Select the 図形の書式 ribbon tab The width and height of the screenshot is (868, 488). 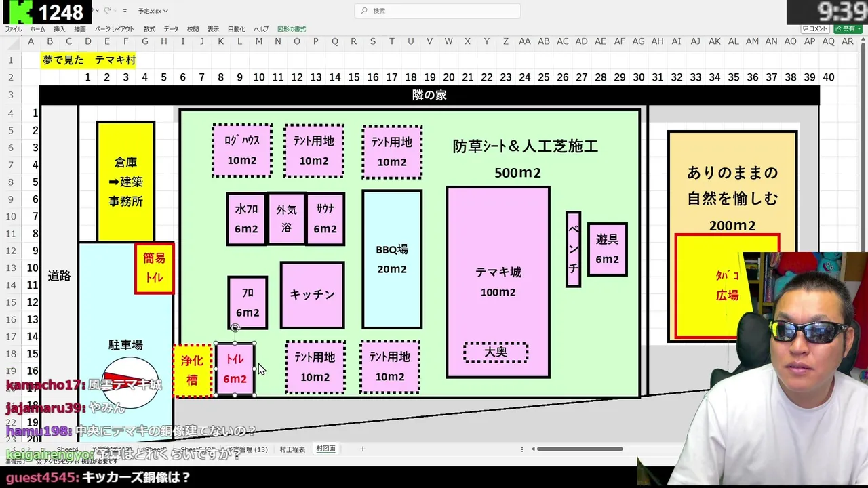click(x=292, y=29)
